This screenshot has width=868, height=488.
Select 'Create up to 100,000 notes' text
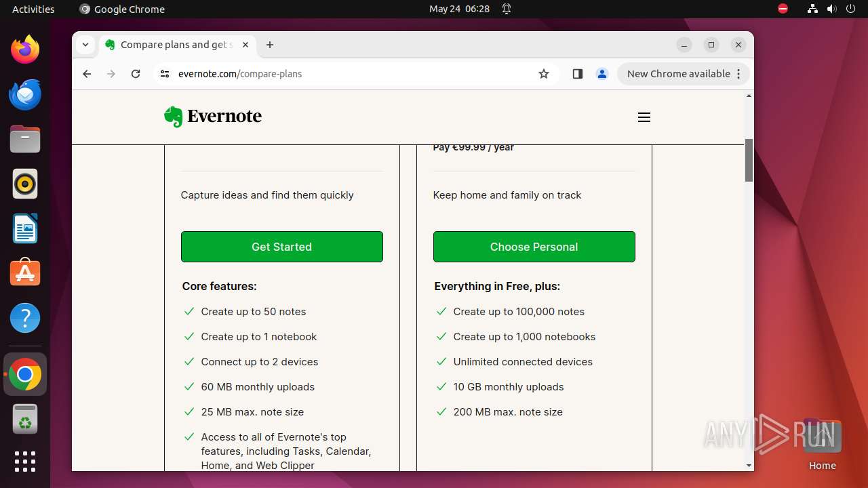pyautogui.click(x=519, y=312)
